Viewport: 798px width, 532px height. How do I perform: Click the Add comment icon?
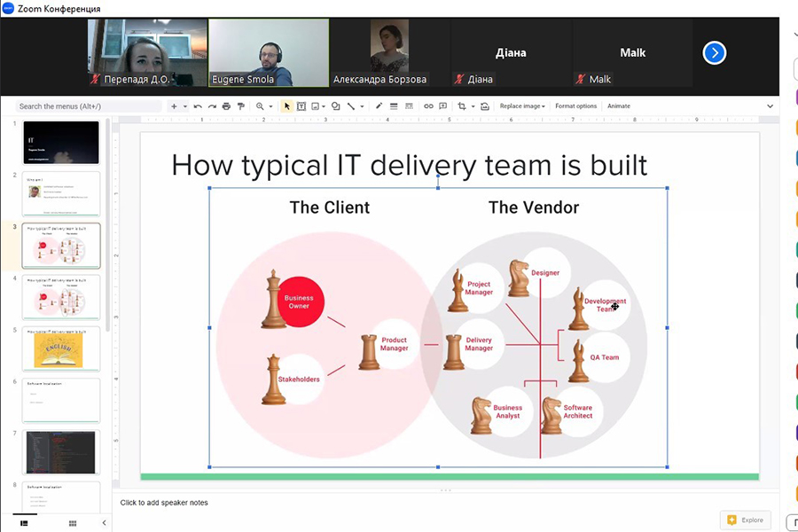point(442,106)
